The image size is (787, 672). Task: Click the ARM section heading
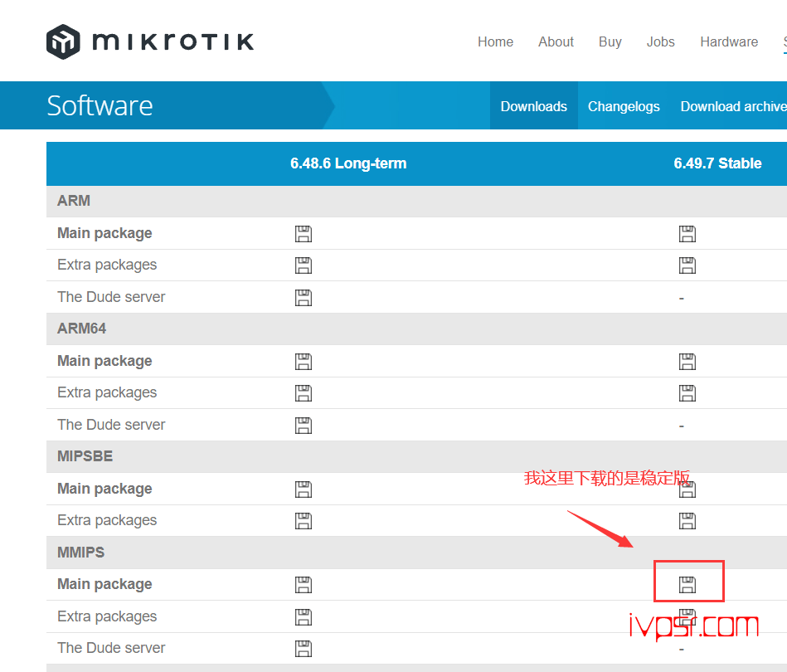pyautogui.click(x=74, y=201)
